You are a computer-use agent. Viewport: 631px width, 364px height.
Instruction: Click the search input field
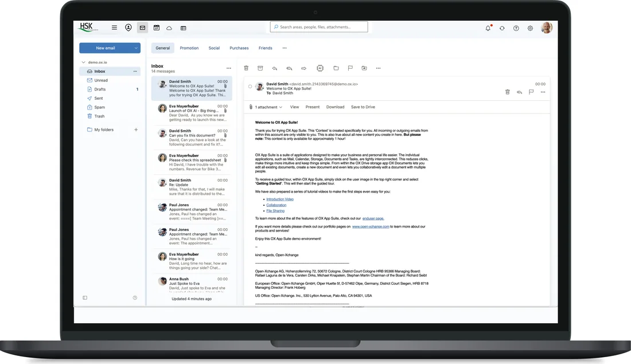tap(319, 27)
